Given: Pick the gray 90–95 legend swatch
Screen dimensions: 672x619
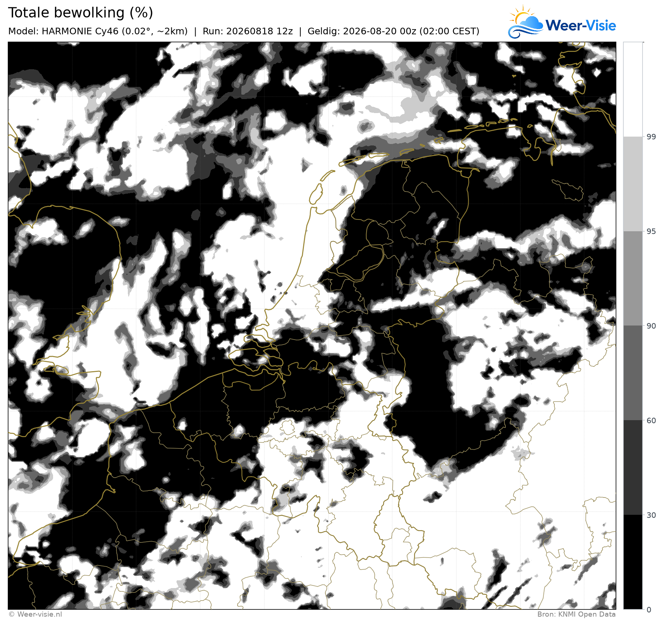Looking at the screenshot, I should click(x=633, y=278).
